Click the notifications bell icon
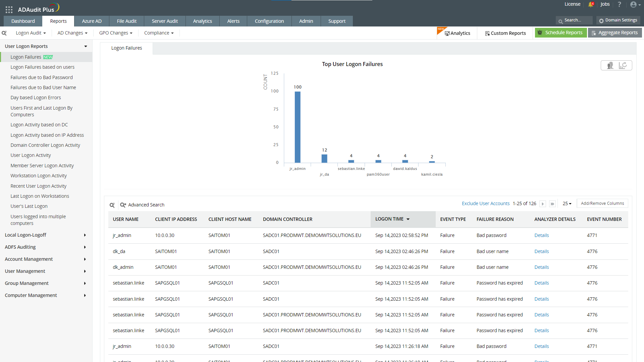Viewport: 644px width, 362px height. pos(591,4)
